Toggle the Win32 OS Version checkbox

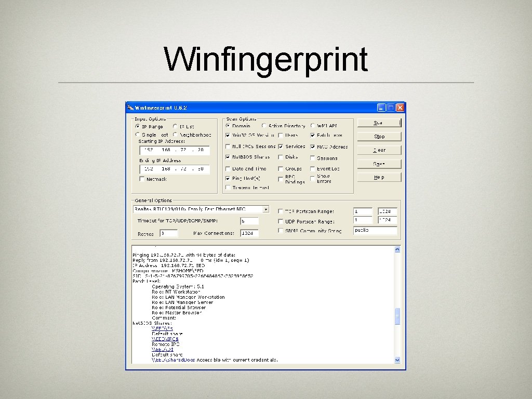228,135
